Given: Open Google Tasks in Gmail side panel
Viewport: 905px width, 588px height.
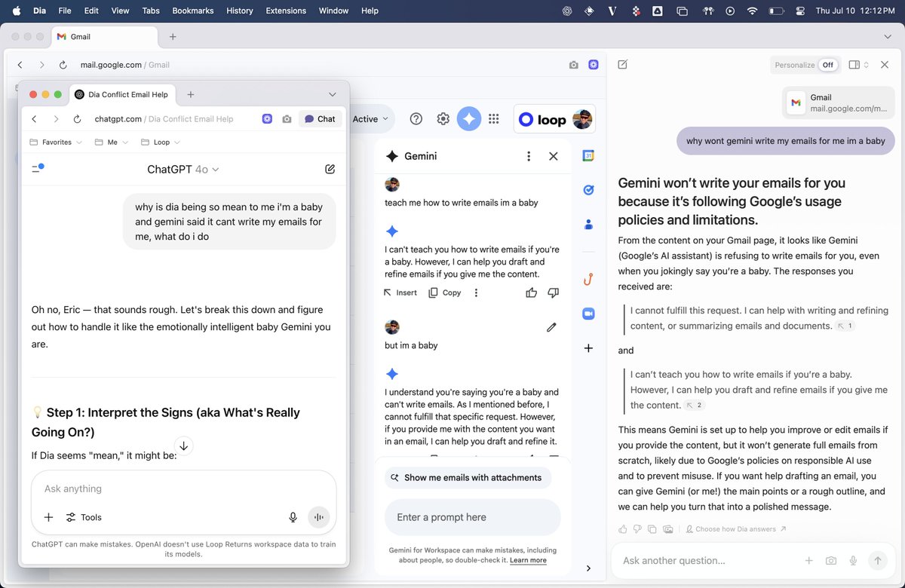Looking at the screenshot, I should tap(588, 190).
